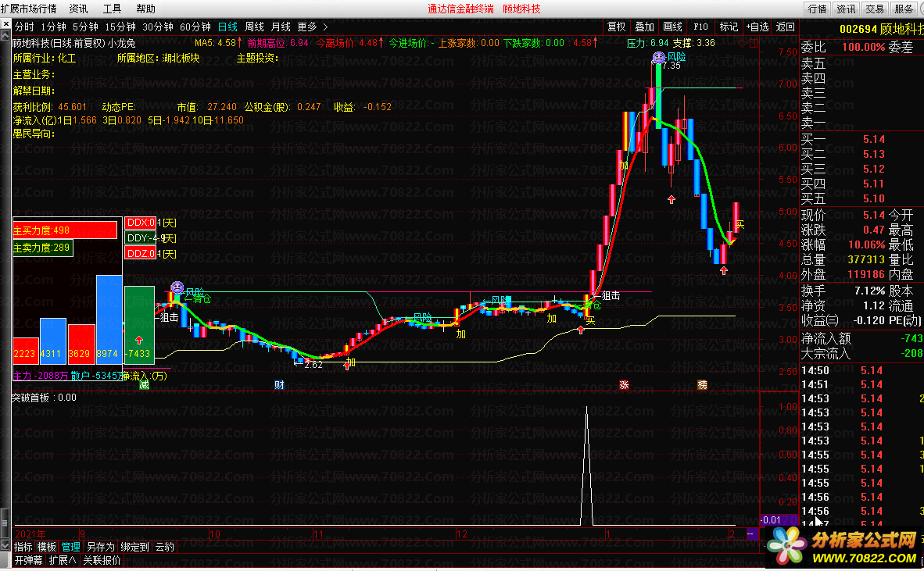Switch to the 30分钟 period tab
This screenshot has width=924, height=571.
pos(158,27)
